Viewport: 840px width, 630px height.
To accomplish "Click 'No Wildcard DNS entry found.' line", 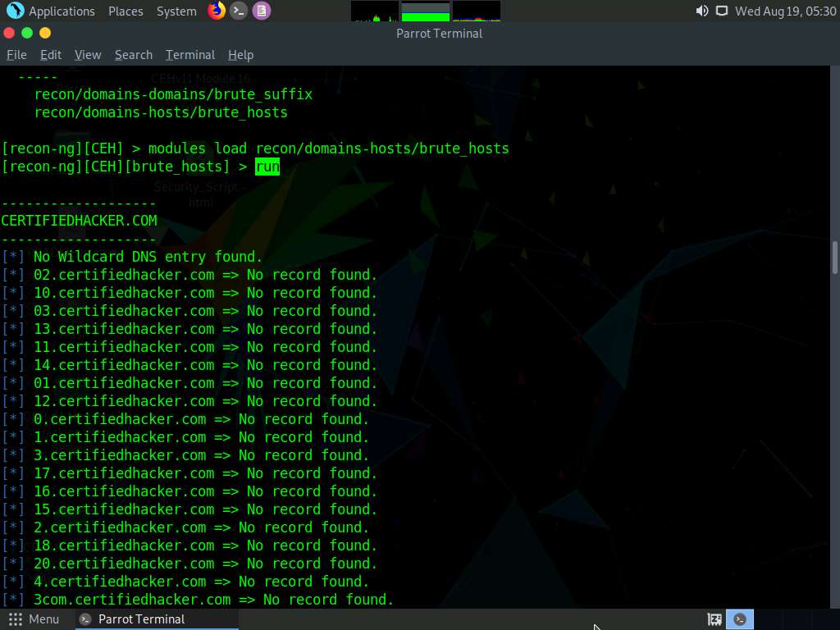I will coord(148,257).
